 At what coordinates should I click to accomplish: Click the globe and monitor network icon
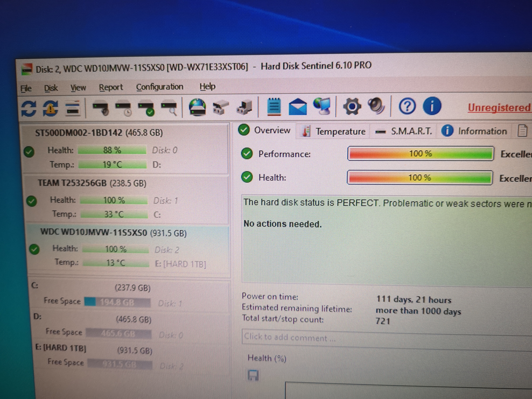[x=322, y=106]
